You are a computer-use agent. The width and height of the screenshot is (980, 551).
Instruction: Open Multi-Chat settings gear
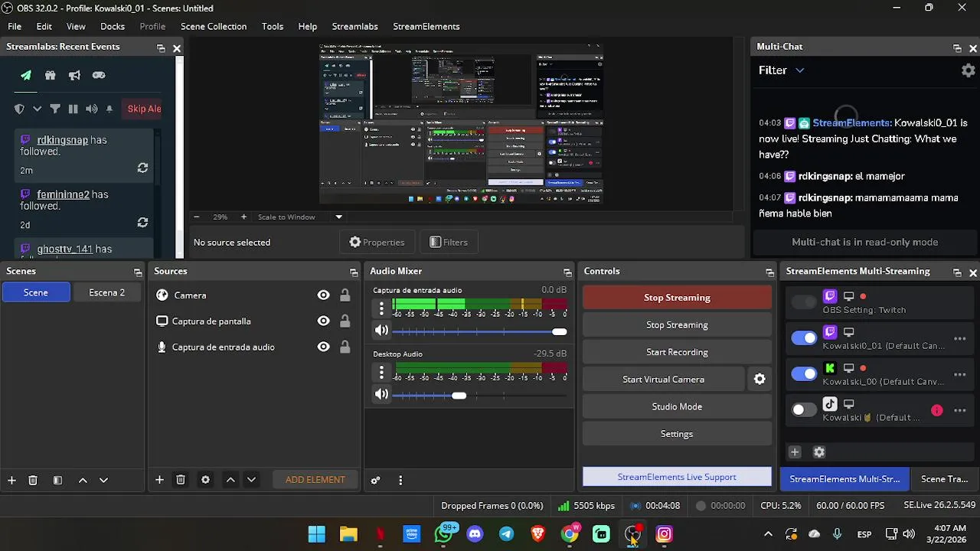pos(969,70)
